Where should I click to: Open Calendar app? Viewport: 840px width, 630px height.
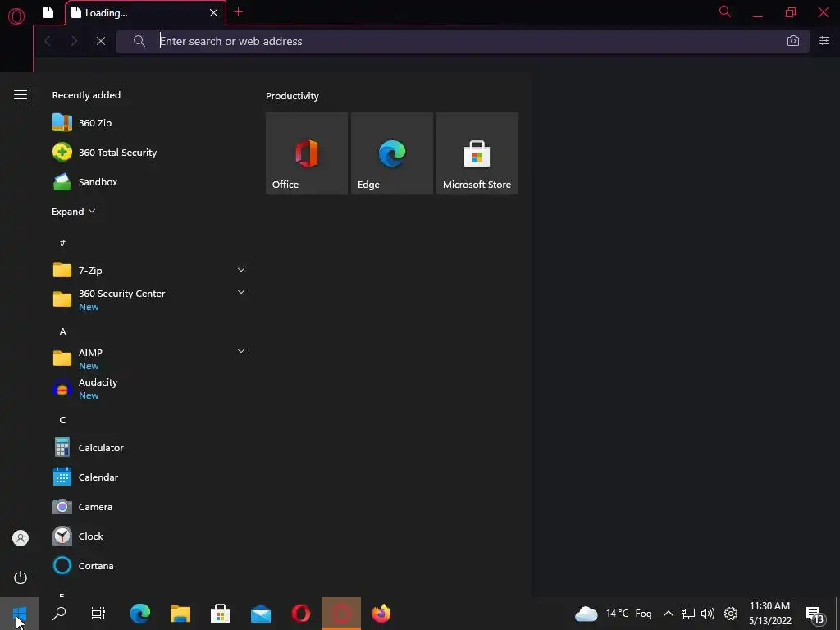click(149, 477)
